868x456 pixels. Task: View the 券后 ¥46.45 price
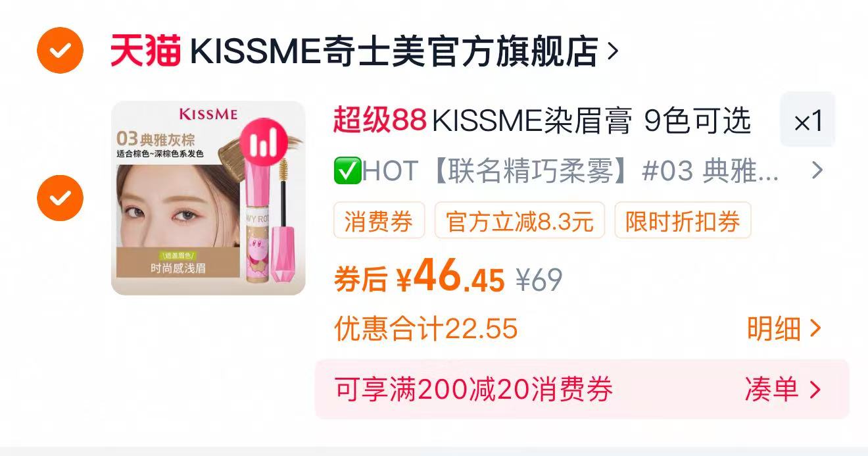pyautogui.click(x=420, y=278)
